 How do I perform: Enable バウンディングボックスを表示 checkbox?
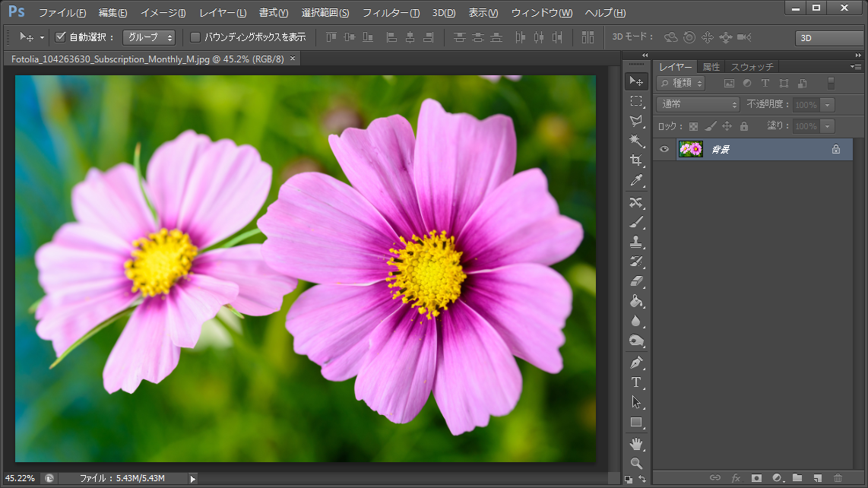195,36
